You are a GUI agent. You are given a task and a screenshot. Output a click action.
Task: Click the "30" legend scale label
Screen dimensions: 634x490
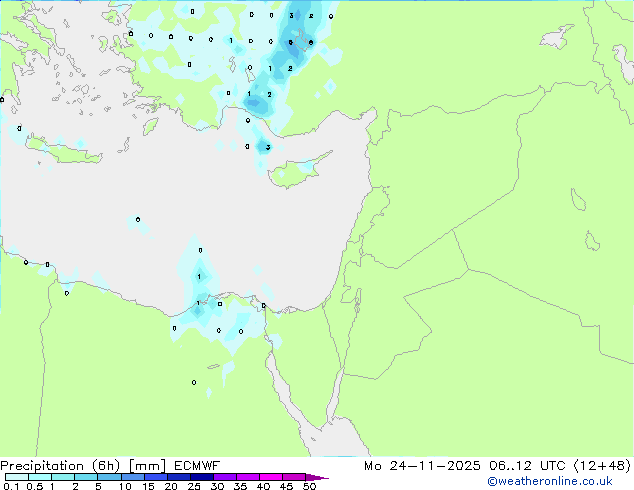(217, 486)
